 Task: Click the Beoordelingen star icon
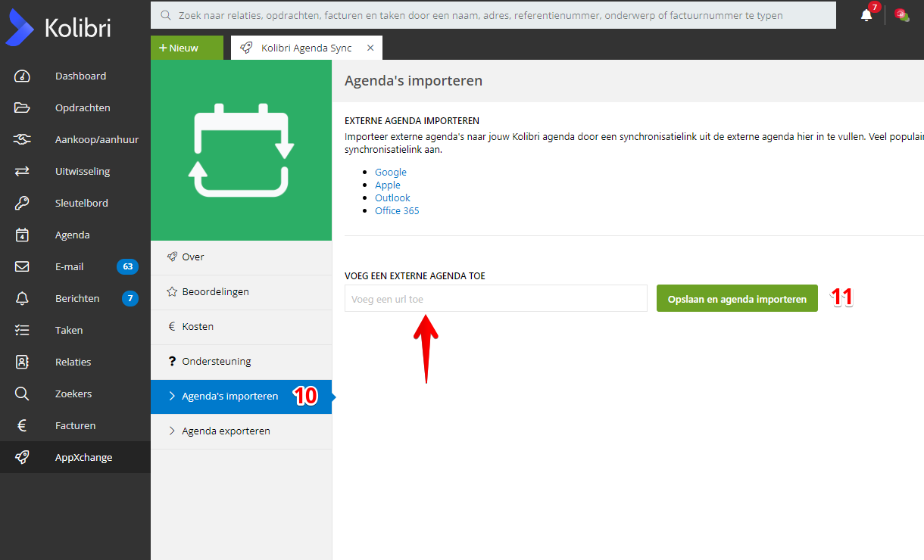(x=172, y=291)
